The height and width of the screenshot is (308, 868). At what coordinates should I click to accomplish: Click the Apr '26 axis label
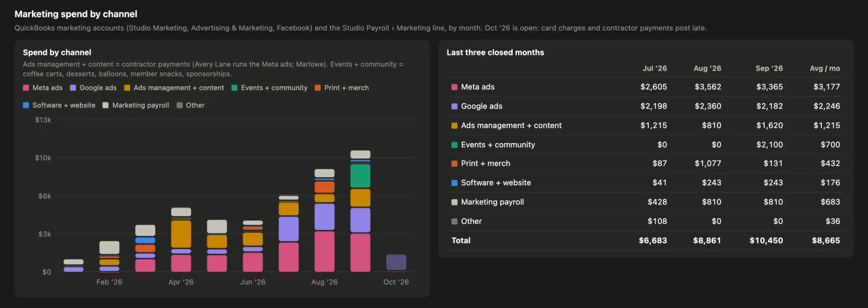181,282
